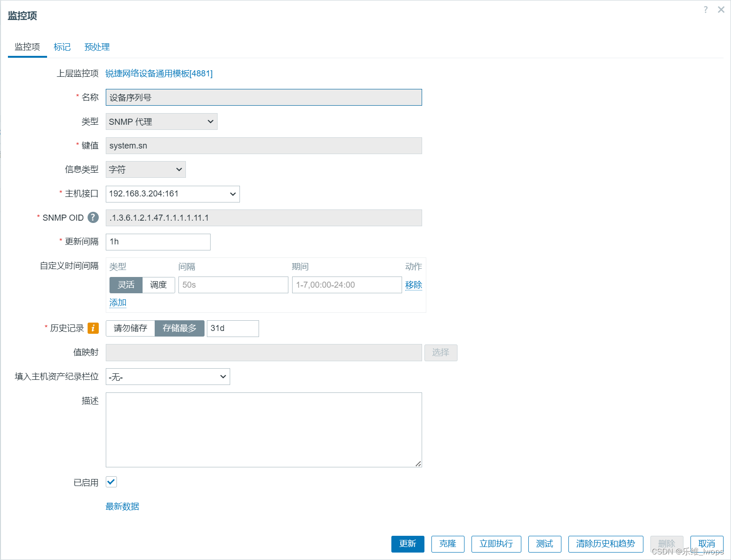Choose 存储最多 for history

coord(179,328)
